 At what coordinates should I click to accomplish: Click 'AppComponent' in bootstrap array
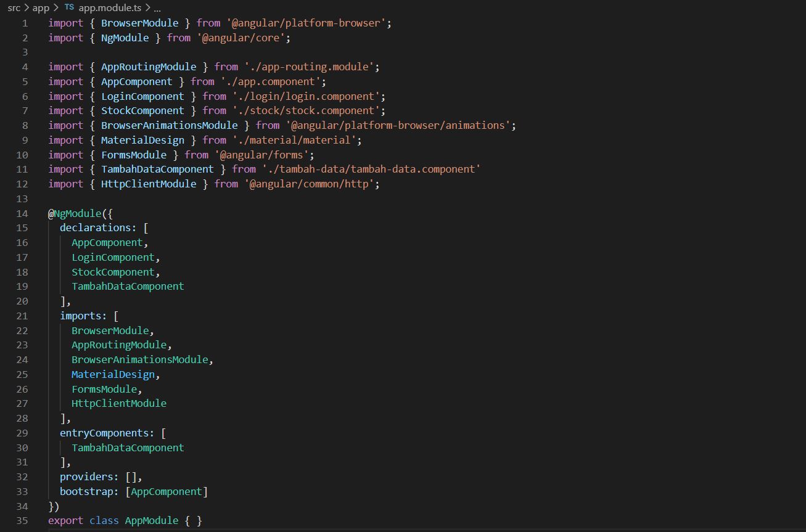(167, 491)
